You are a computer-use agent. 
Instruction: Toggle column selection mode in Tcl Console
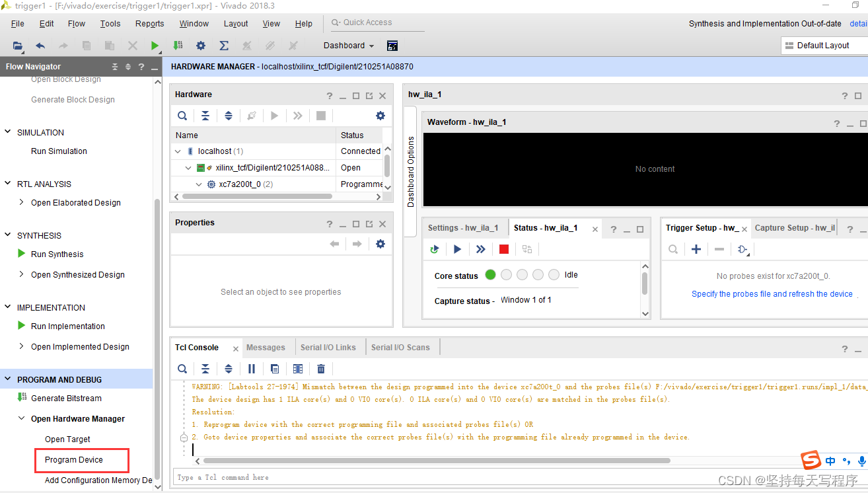(298, 369)
